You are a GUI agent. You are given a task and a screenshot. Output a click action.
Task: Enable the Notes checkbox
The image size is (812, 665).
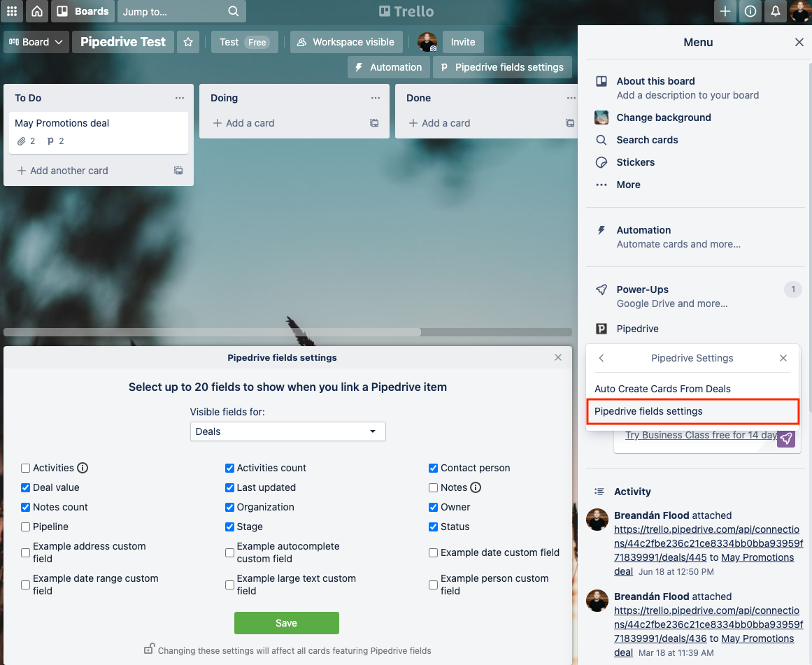(434, 488)
